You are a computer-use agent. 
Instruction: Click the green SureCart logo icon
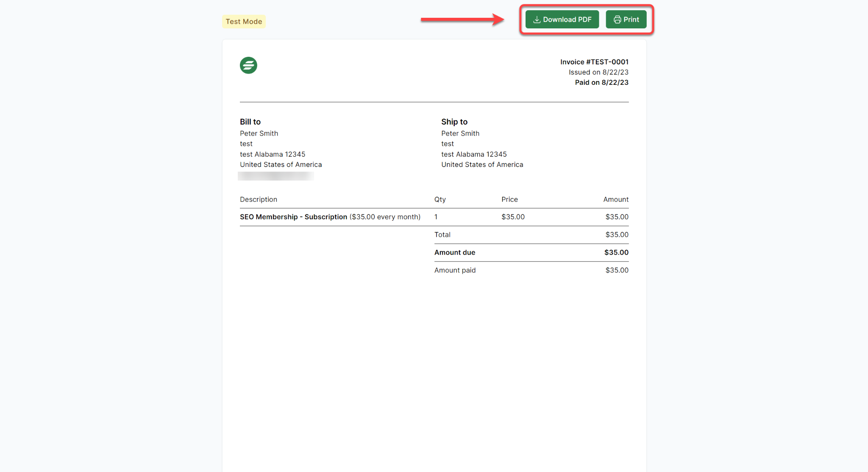[248, 65]
